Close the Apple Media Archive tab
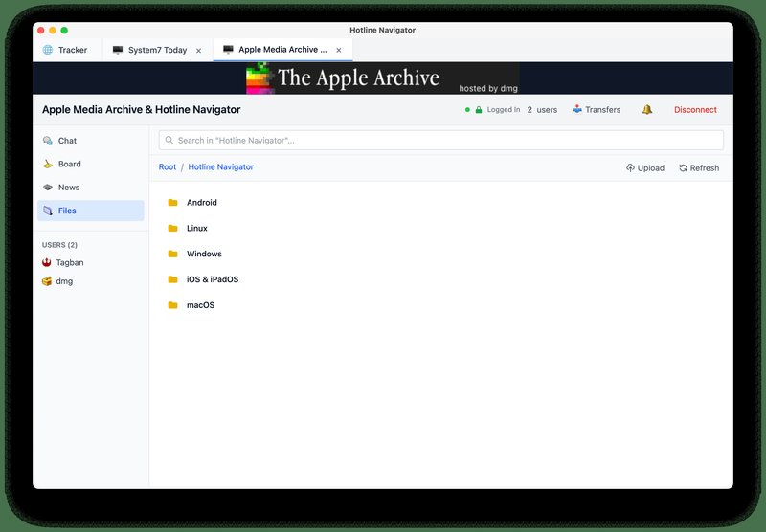 coord(339,50)
